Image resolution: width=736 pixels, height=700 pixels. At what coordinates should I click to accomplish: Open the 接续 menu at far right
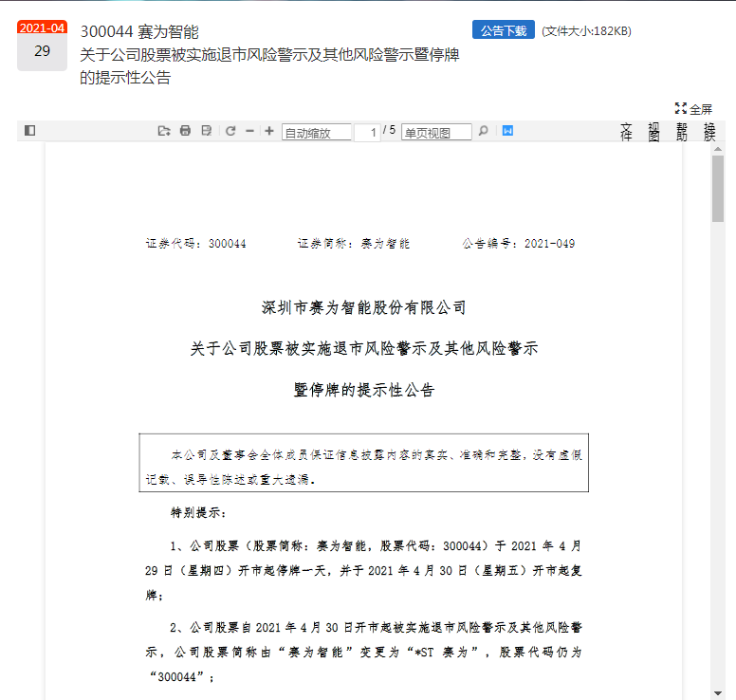pyautogui.click(x=709, y=132)
